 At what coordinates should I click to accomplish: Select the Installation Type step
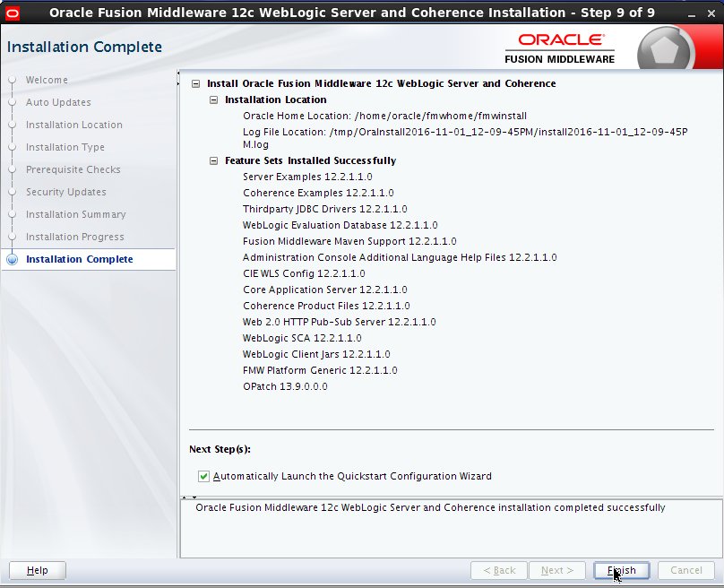tap(65, 147)
